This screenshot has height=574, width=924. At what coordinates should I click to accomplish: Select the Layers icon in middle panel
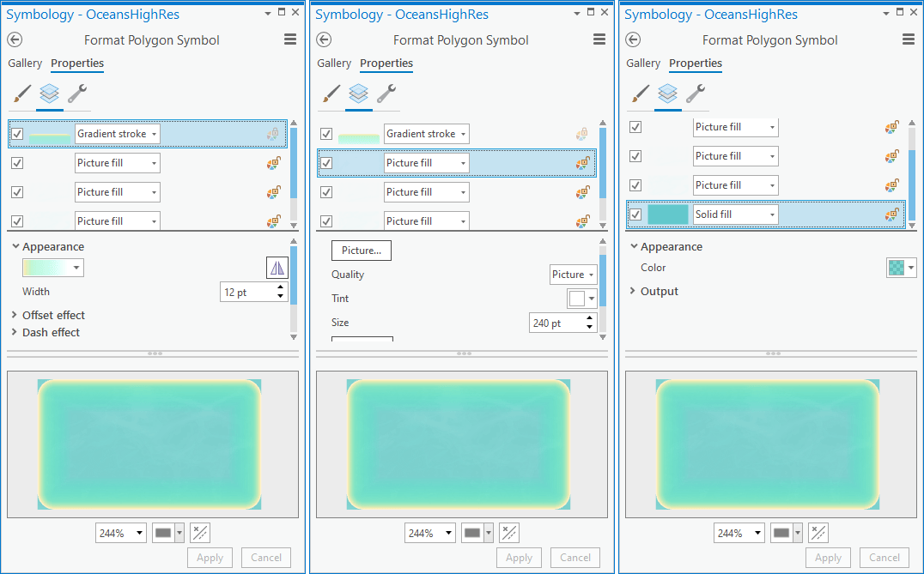[x=358, y=93]
